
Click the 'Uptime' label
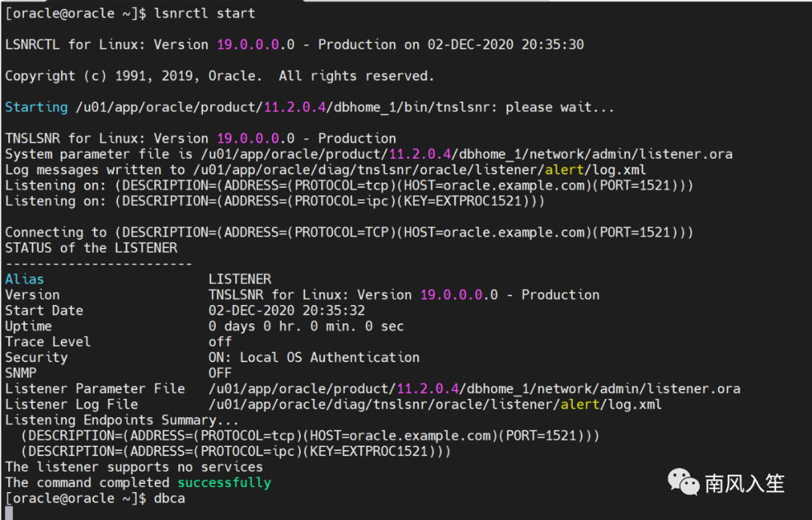pyautogui.click(x=29, y=326)
